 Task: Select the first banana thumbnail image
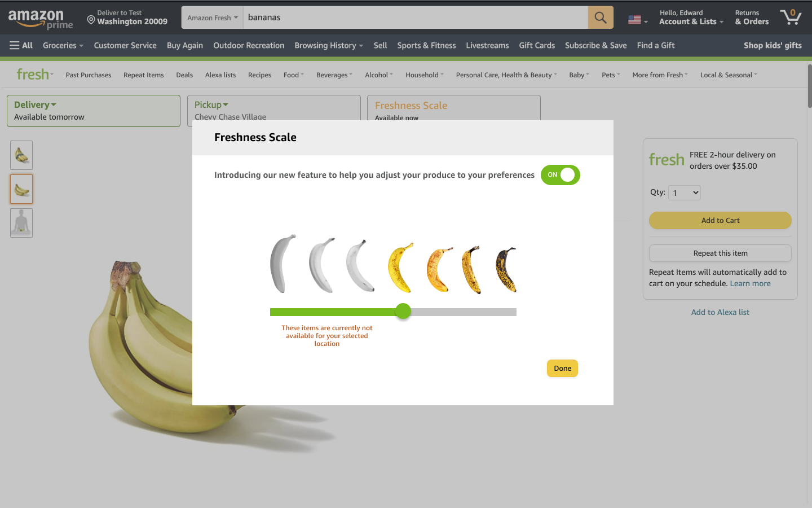21,155
